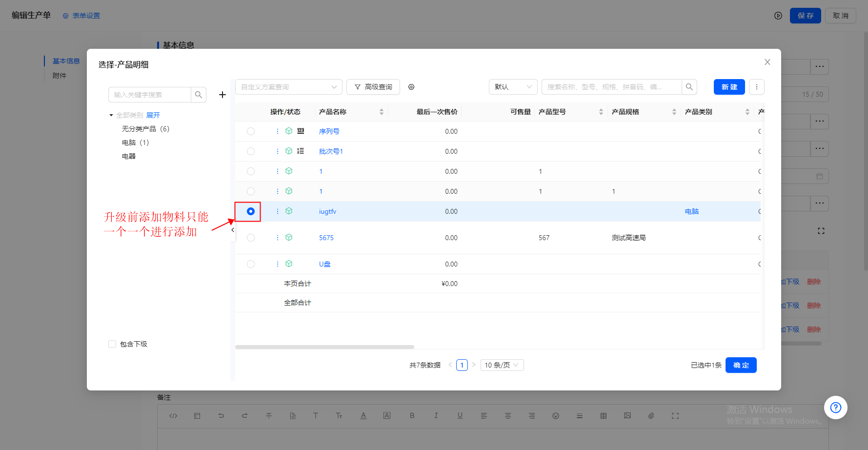Viewport: 868px width, 450px height.
Task: Click the search icon in the category keyword box
Action: (199, 95)
